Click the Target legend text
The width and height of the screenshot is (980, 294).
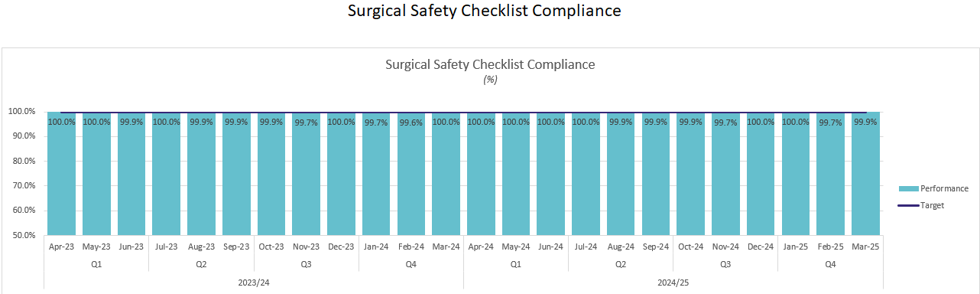tap(933, 205)
